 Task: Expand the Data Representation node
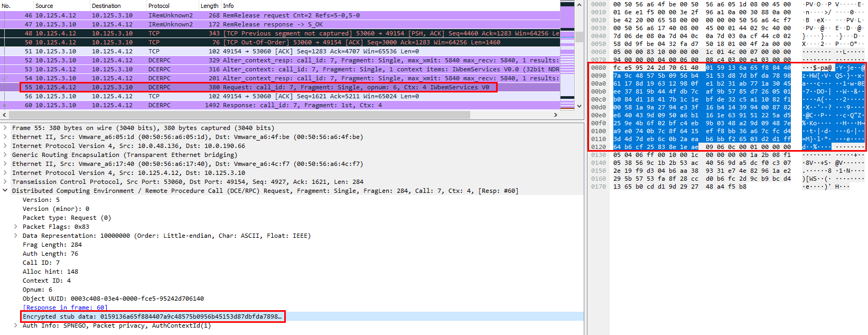pyautogui.click(x=16, y=236)
